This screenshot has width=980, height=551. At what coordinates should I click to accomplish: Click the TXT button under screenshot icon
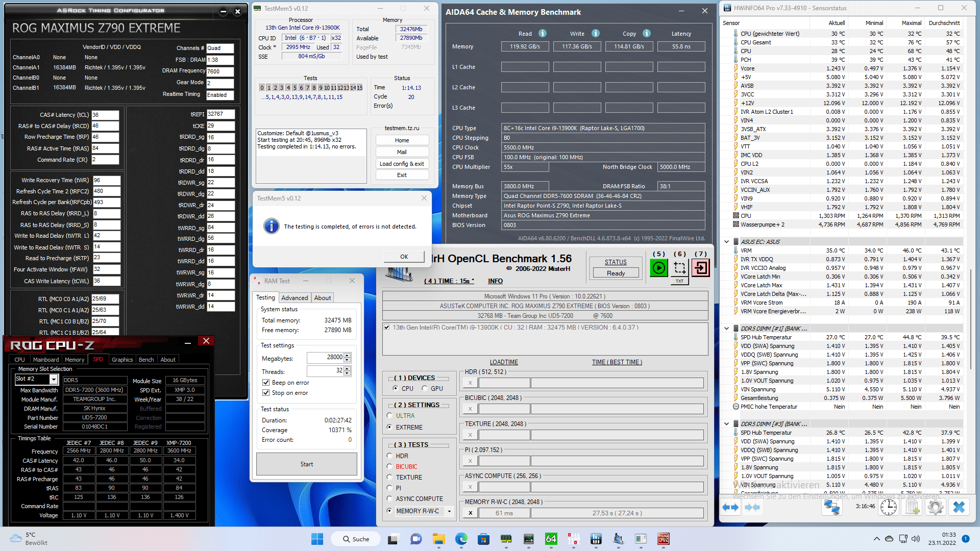(x=679, y=281)
